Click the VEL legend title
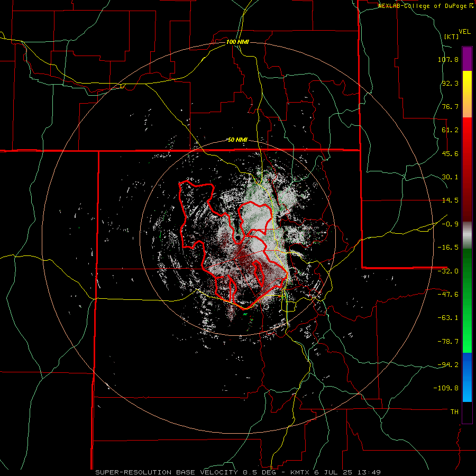Image resolution: width=476 pixels, height=476 pixels. [x=464, y=32]
